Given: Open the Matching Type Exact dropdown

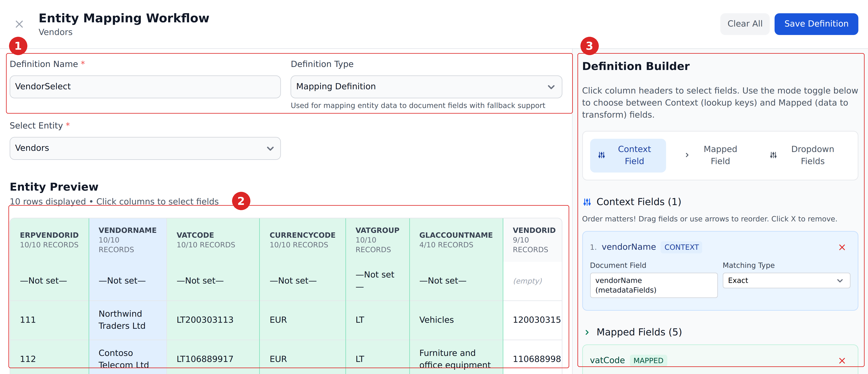Looking at the screenshot, I should pos(786,280).
